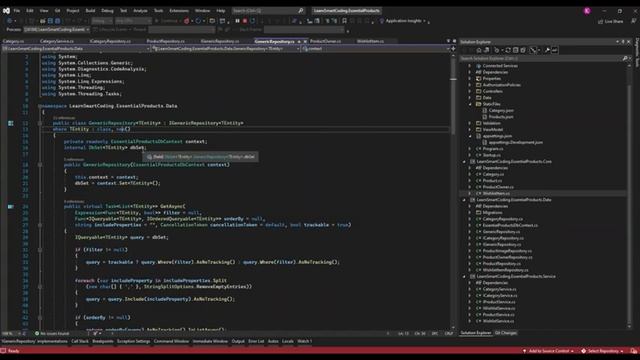Screen dimensions: 640x360
Task: Click Collapse All in Solution Explorer toolbar
Action: (516, 50)
